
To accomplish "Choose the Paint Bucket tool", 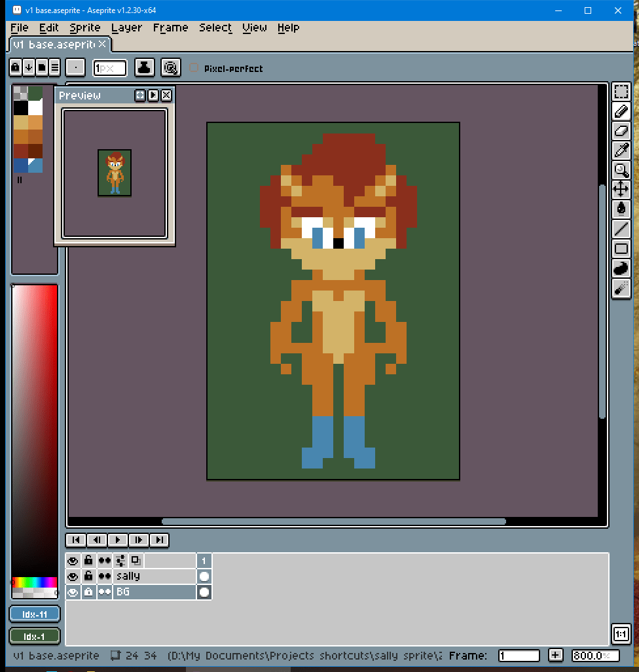I will [621, 209].
